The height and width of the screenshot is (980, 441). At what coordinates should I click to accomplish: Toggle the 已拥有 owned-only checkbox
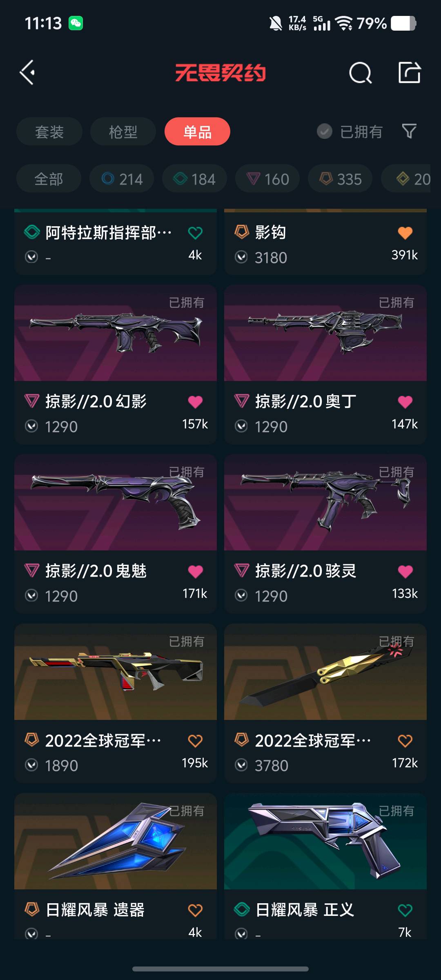[325, 131]
